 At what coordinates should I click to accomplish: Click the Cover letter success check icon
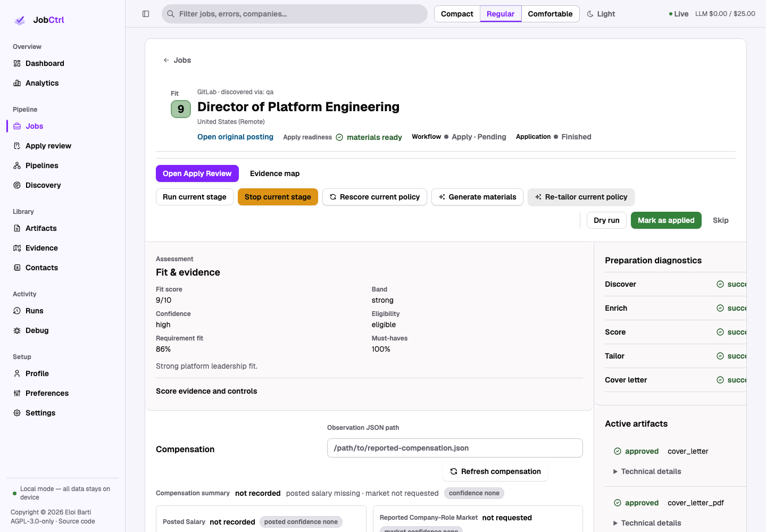720,380
